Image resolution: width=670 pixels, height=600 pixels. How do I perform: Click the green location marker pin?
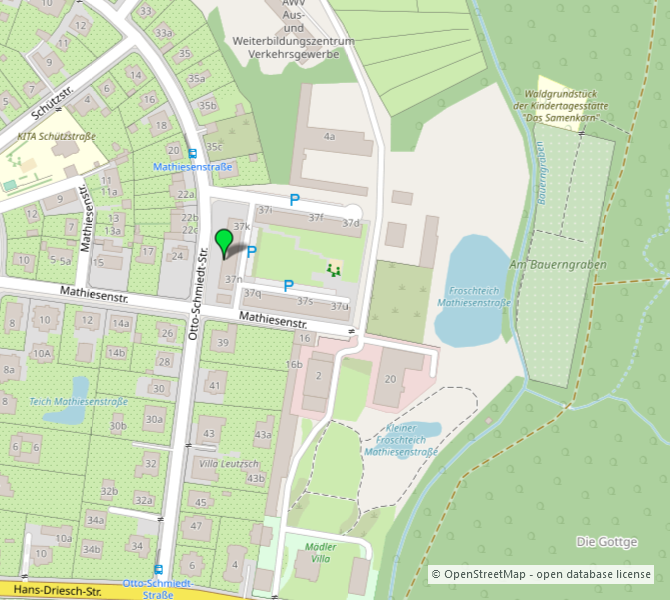tap(223, 242)
